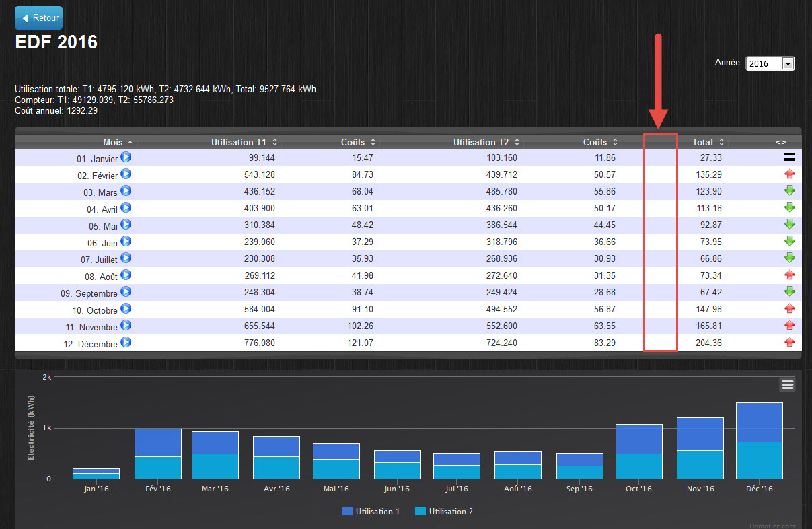Screen dimensions: 812x529
Task: Click the Juin green down arrow
Action: click(790, 241)
